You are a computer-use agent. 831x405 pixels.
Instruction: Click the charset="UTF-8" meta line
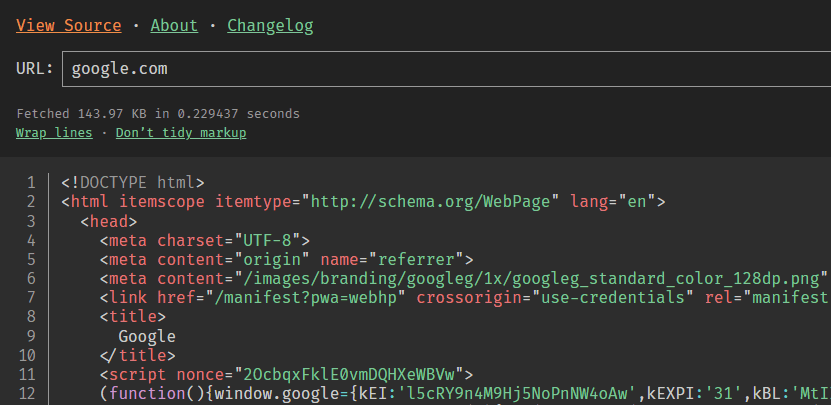[x=205, y=241]
